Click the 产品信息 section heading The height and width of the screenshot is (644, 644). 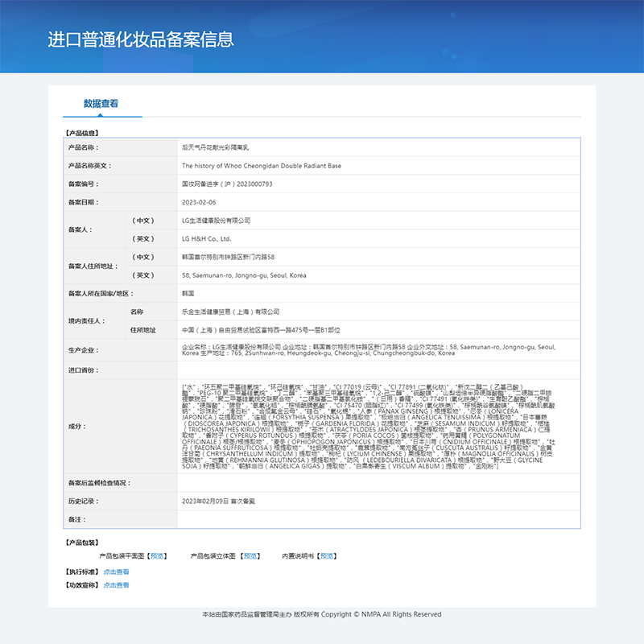pos(82,133)
